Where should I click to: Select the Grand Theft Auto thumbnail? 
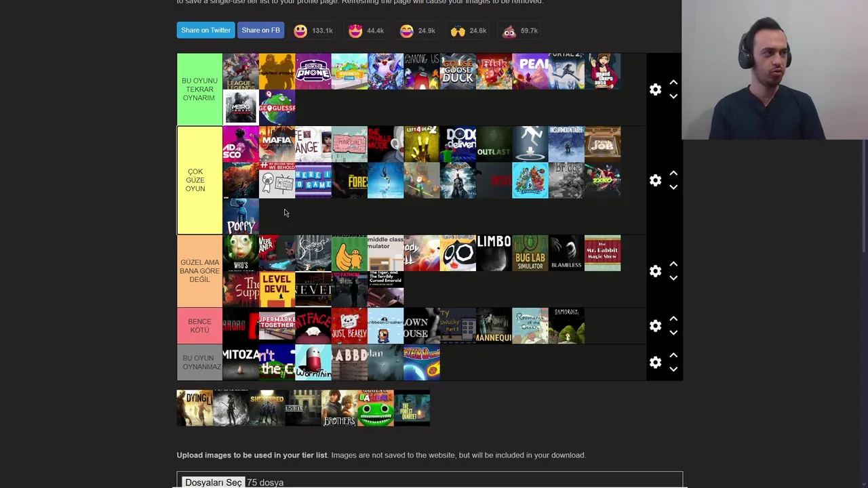click(602, 71)
